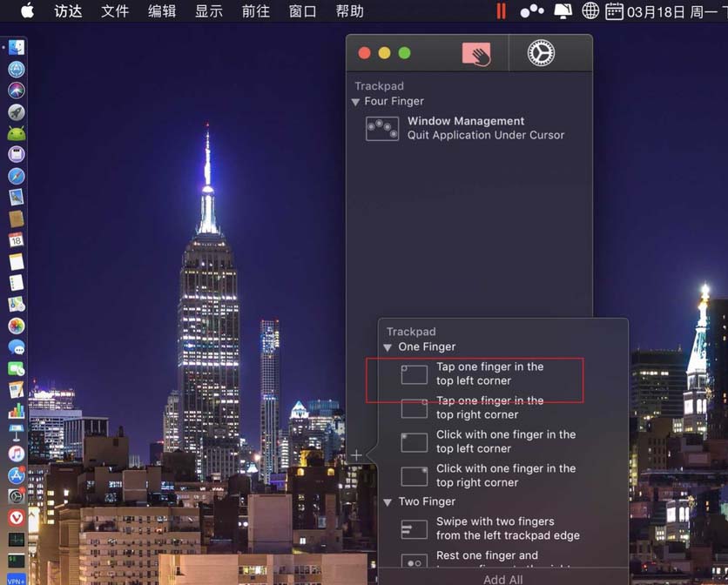This screenshot has width=728, height=585.
Task: Click the rest-one-finger gesture icon
Action: click(414, 561)
